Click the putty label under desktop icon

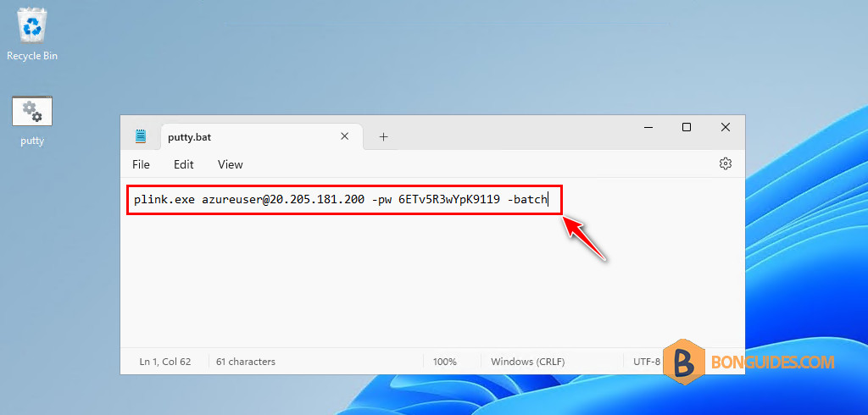point(32,141)
